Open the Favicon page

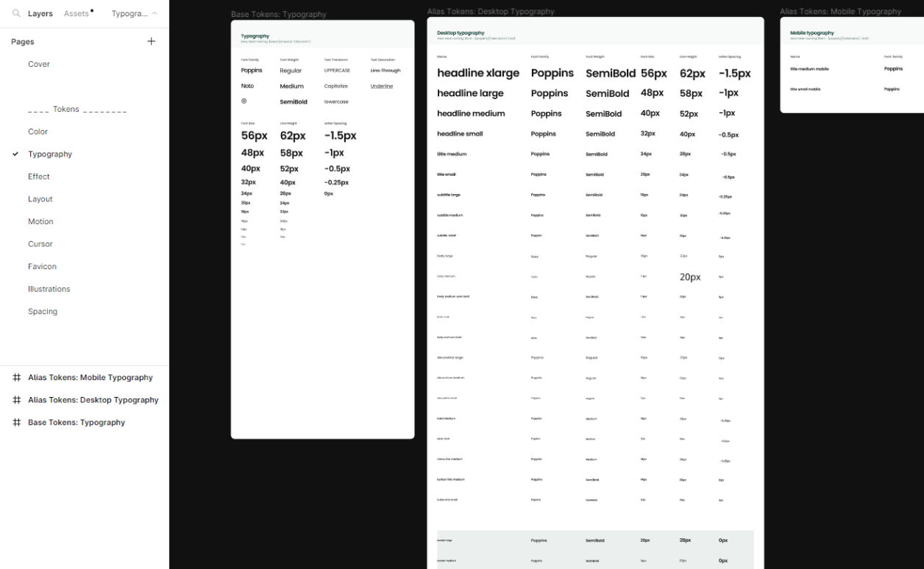tap(42, 266)
